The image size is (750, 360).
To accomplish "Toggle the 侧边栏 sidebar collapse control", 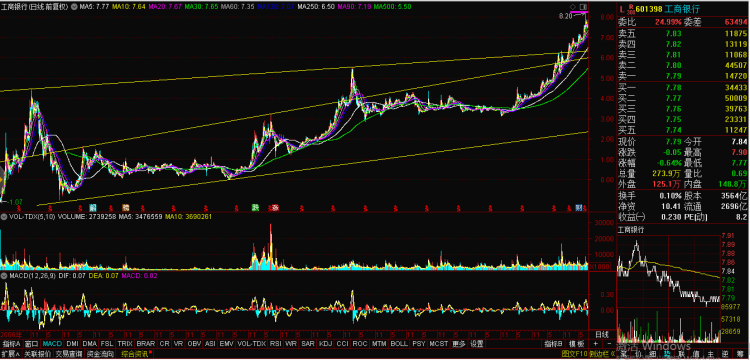I will click(602, 354).
